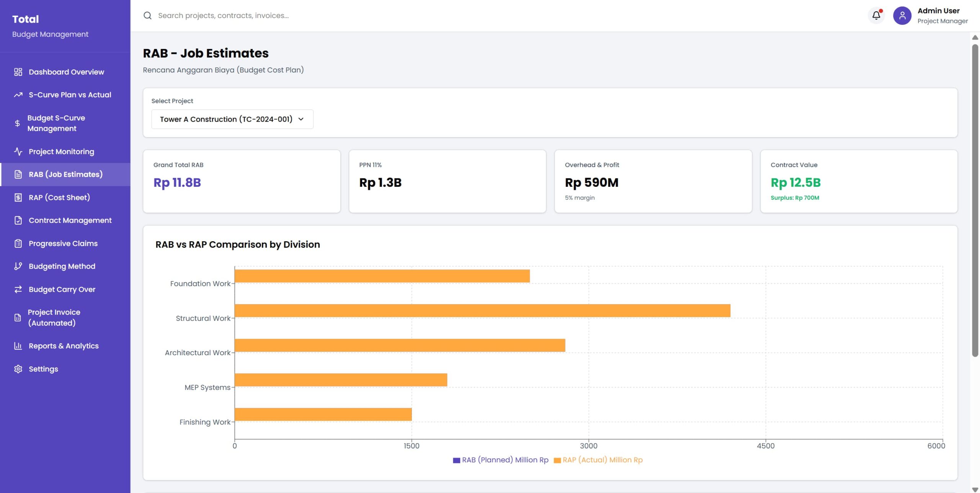Click the S-Curve trending line icon
Image resolution: width=980 pixels, height=493 pixels.
tap(18, 95)
